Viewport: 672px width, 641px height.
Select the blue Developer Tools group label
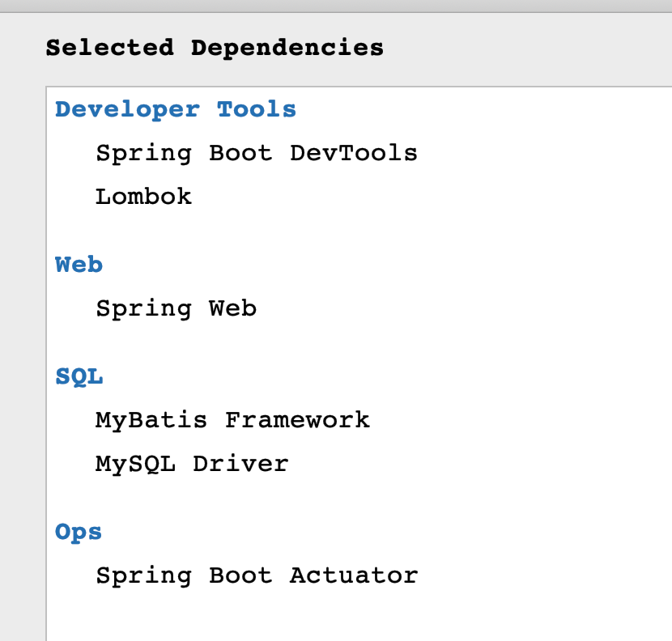click(176, 109)
